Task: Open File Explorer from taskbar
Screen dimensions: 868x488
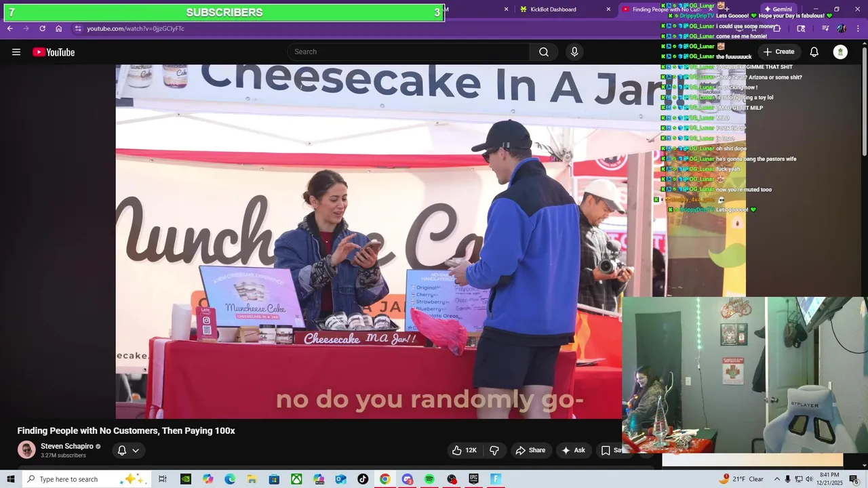Action: tap(252, 479)
